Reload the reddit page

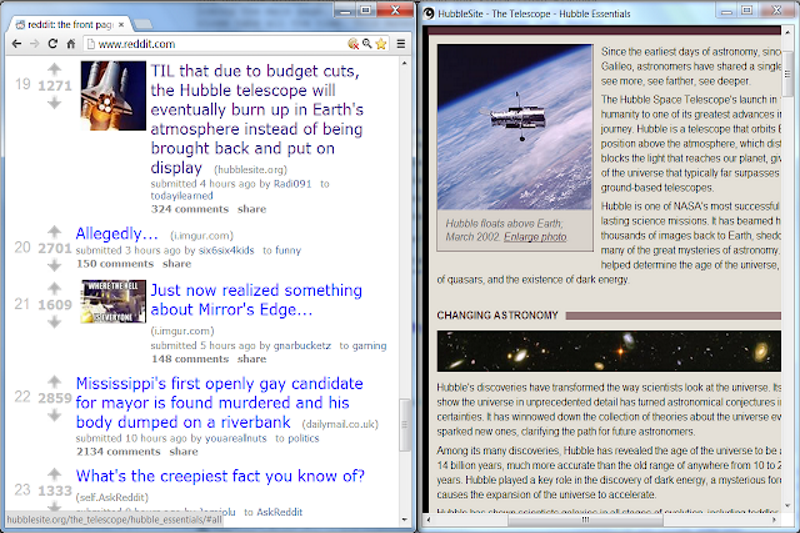[x=52, y=44]
